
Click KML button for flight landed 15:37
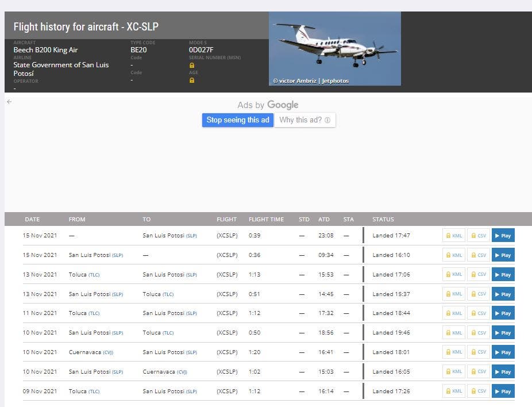pyautogui.click(x=453, y=294)
